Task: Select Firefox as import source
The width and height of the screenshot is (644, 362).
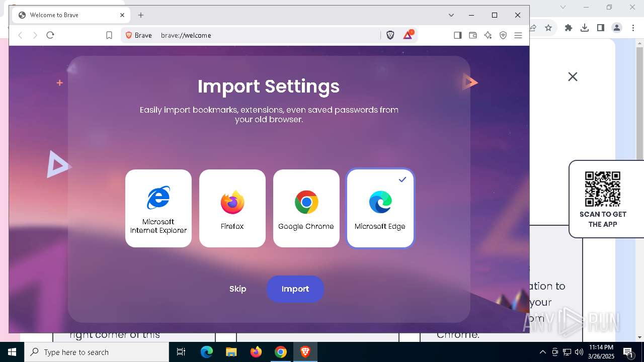Action: 232,208
